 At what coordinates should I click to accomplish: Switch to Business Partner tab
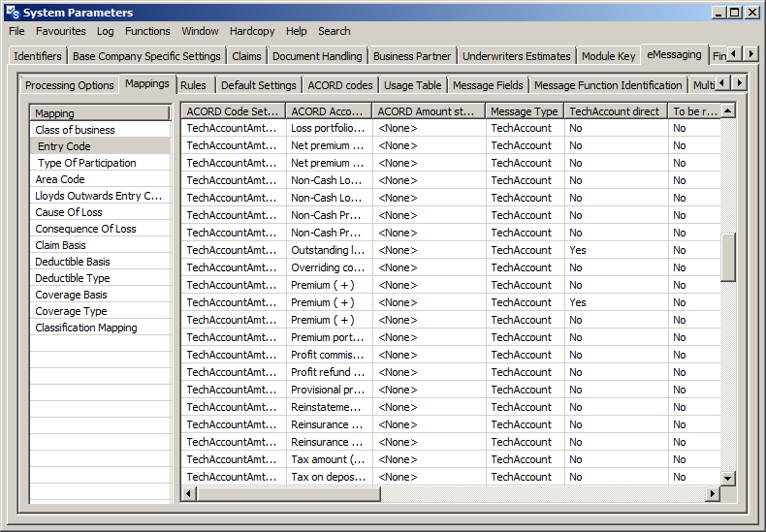[412, 56]
